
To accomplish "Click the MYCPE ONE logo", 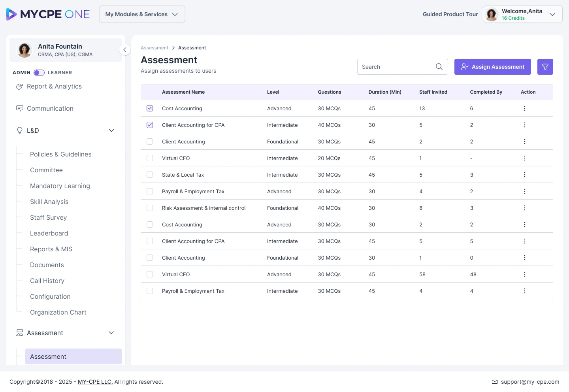I will pyautogui.click(x=48, y=14).
